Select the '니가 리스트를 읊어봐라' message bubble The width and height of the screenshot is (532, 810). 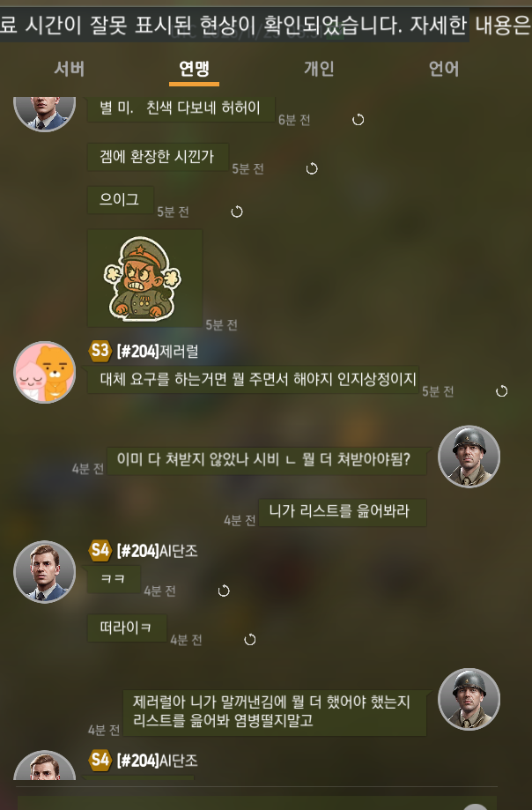click(342, 512)
